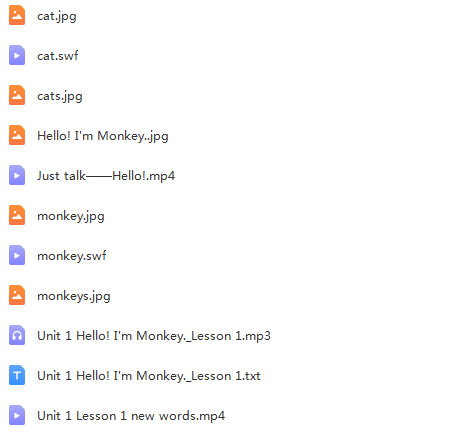
Task: Open the cat.swf file name
Action: pos(58,56)
